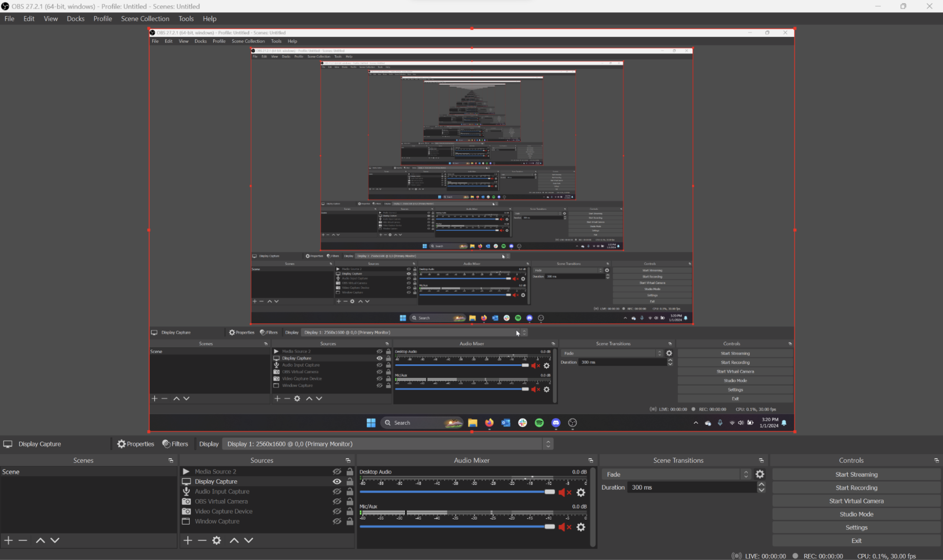943x560 pixels.
Task: Remove the selected source with minus icon
Action: pos(202,540)
